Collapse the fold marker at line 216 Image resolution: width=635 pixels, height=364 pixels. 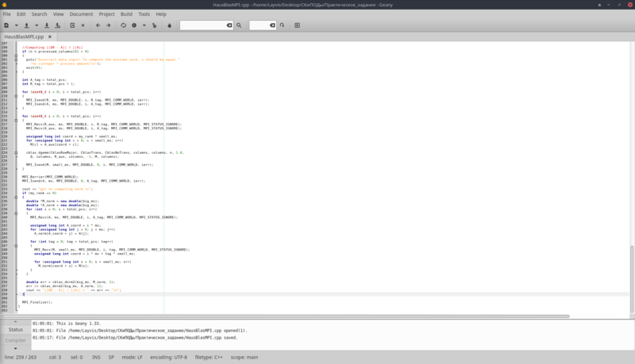[16, 120]
